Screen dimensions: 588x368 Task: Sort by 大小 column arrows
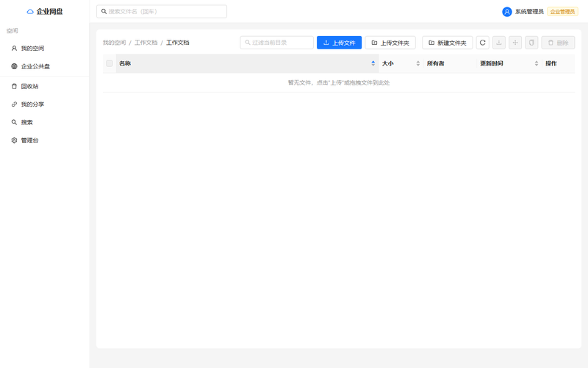coord(418,63)
